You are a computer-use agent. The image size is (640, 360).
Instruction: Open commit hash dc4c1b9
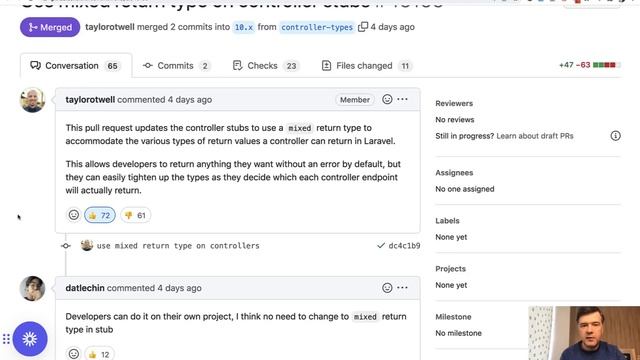404,246
